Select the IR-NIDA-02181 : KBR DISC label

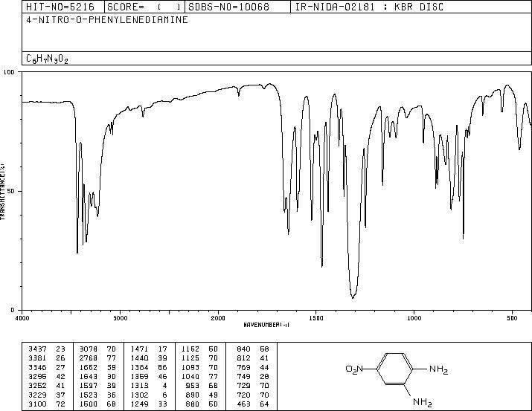click(x=369, y=7)
